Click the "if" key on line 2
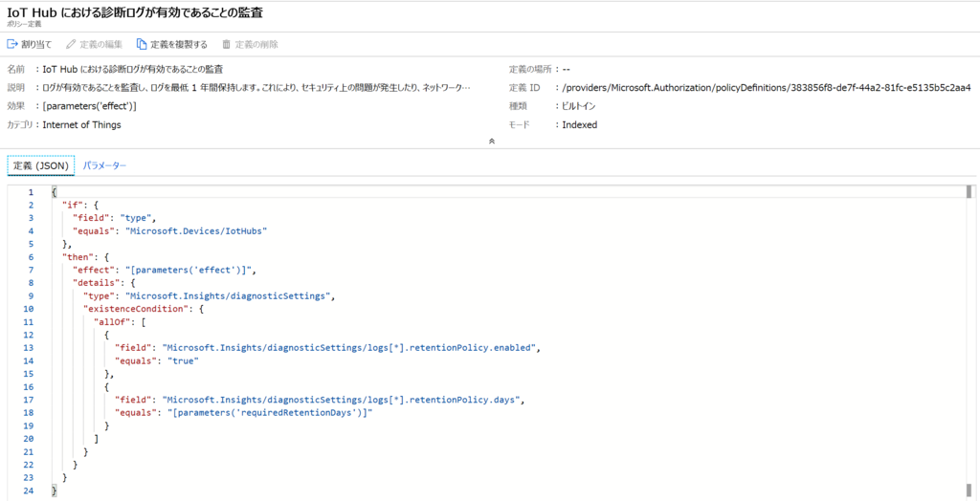Screen dimensions: 980x501 tap(73, 205)
